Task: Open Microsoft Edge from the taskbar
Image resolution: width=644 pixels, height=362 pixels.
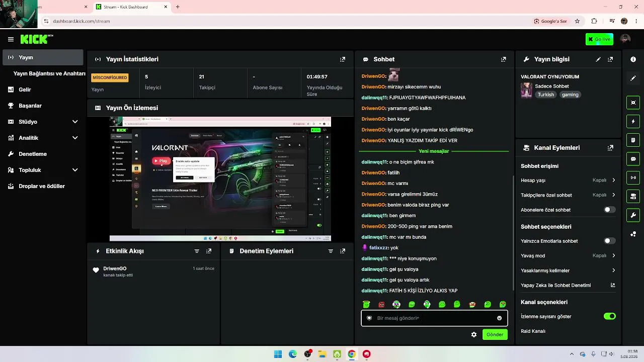Action: pos(293,354)
